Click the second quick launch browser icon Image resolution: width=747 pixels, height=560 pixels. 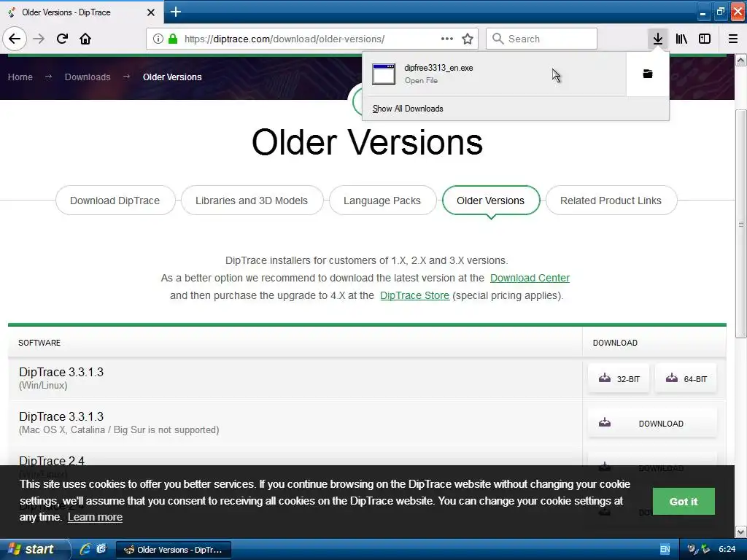coord(101,550)
